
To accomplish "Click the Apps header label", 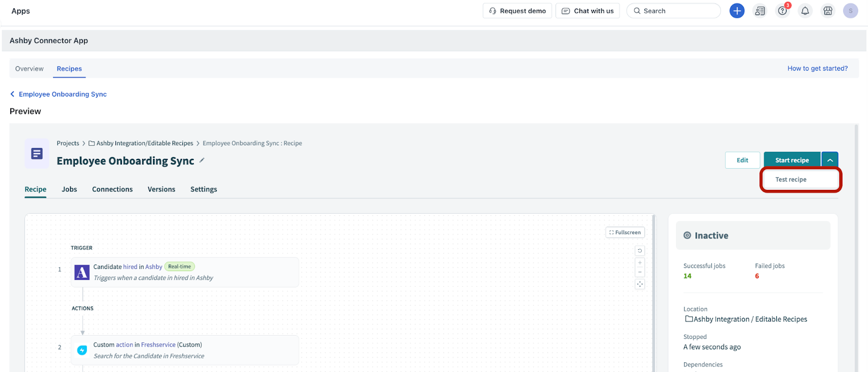I will 21,11.
